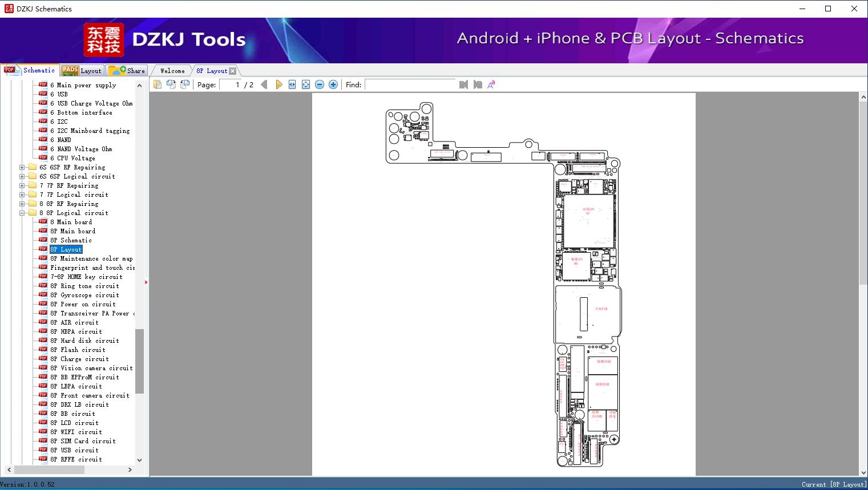The height and width of the screenshot is (490, 868).
Task: Click the find previous icon
Action: (x=463, y=84)
